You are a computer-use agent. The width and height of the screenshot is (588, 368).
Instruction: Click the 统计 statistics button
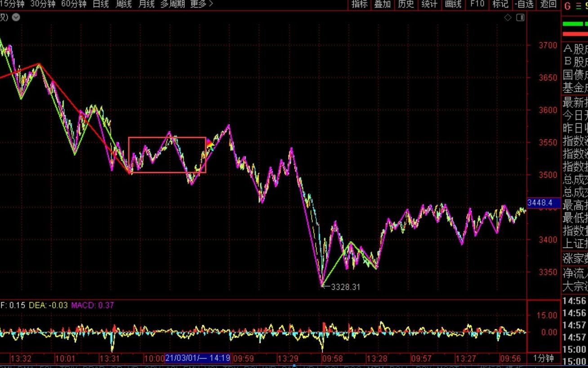(429, 4)
